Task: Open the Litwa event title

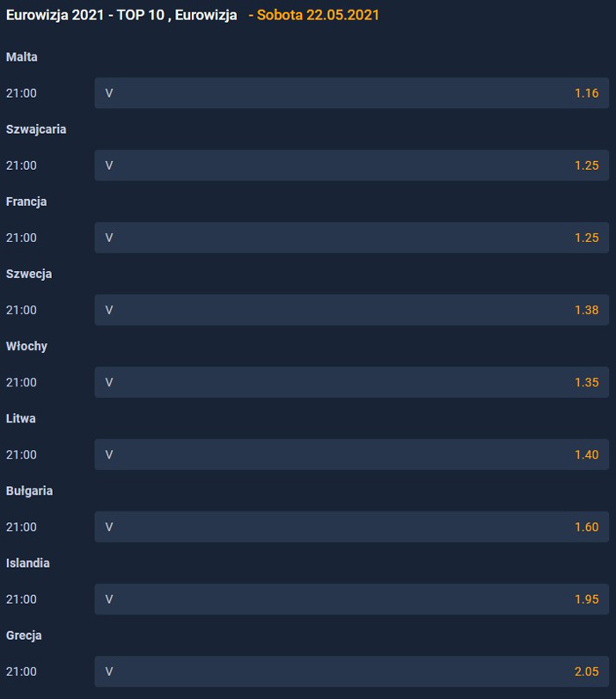Action: pos(21,417)
